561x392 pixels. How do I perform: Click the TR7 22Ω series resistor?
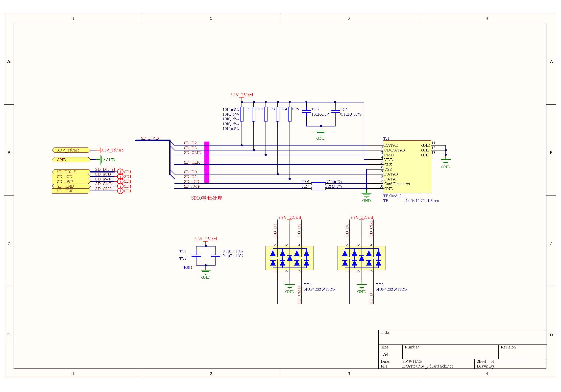coord(318,189)
